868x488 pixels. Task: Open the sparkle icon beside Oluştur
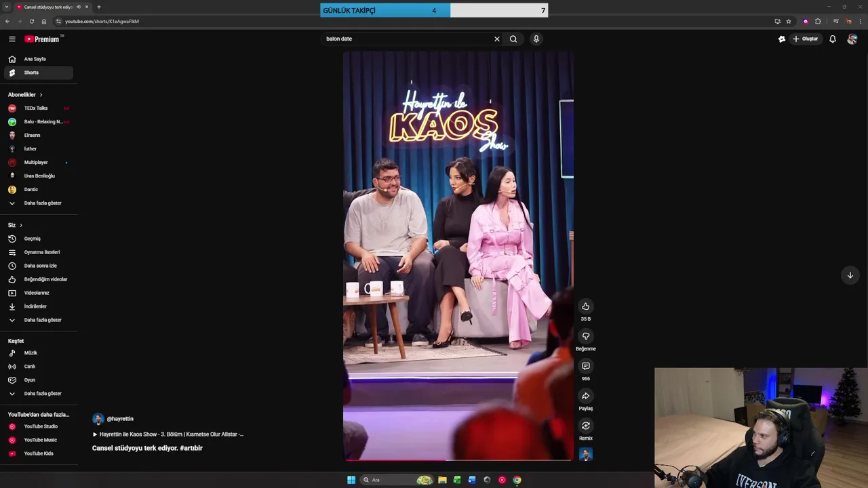click(x=781, y=39)
